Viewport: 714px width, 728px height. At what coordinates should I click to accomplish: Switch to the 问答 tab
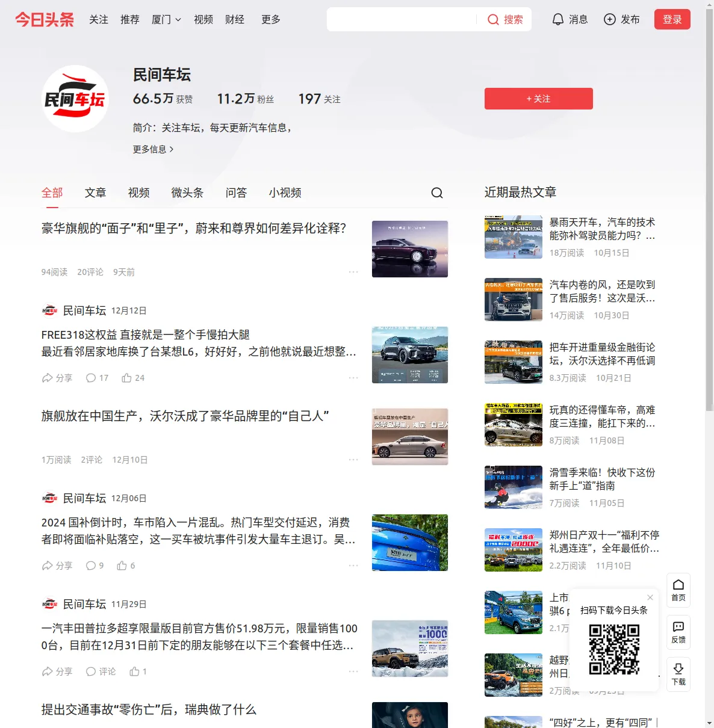[237, 193]
